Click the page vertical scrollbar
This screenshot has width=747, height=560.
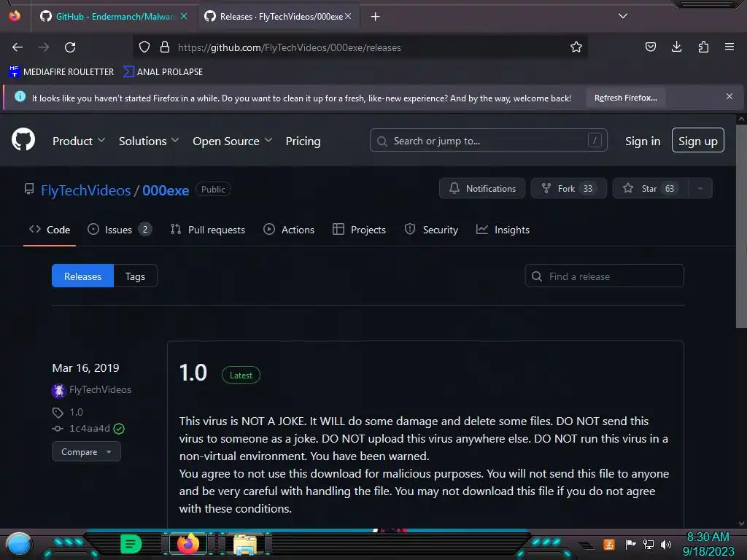[741, 227]
